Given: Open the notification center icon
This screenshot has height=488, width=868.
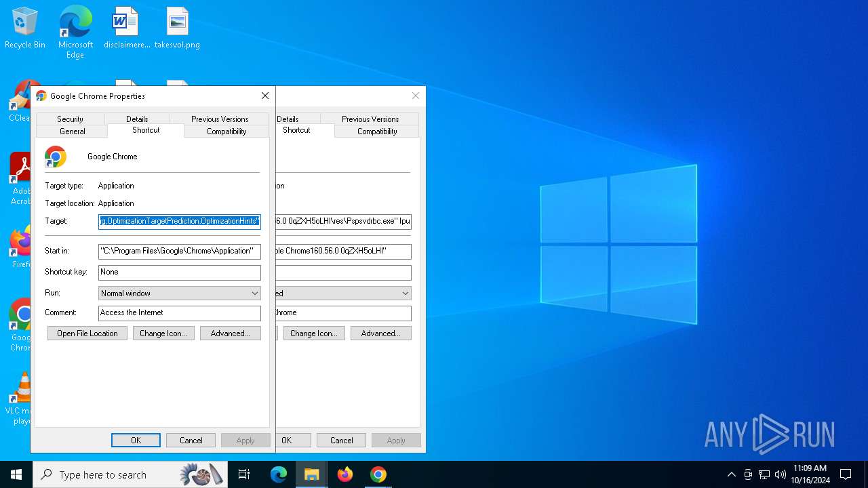Looking at the screenshot, I should [846, 474].
